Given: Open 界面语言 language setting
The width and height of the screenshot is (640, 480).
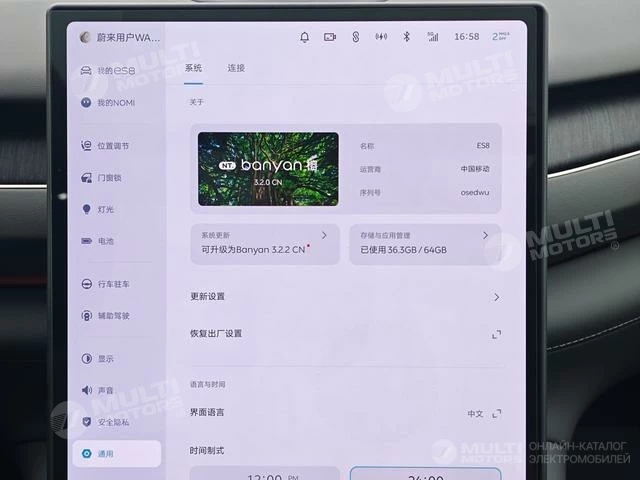Looking at the screenshot, I should pos(345,413).
